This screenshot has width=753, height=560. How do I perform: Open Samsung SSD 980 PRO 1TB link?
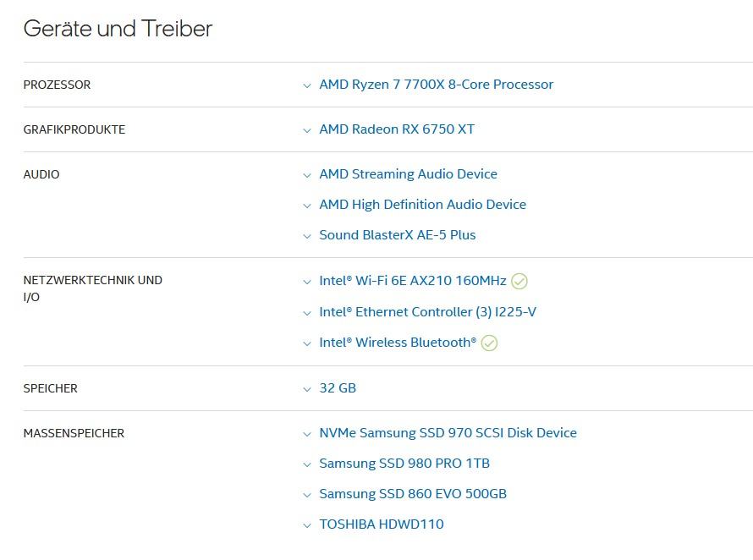tap(404, 464)
